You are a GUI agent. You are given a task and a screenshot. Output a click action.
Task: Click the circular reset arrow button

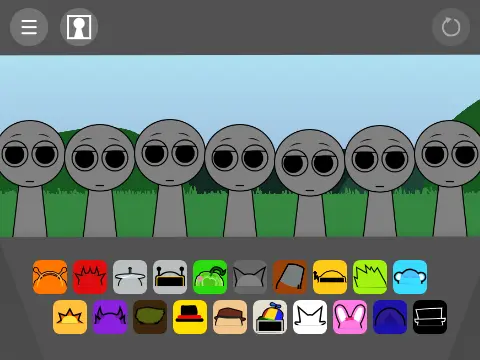point(451,27)
